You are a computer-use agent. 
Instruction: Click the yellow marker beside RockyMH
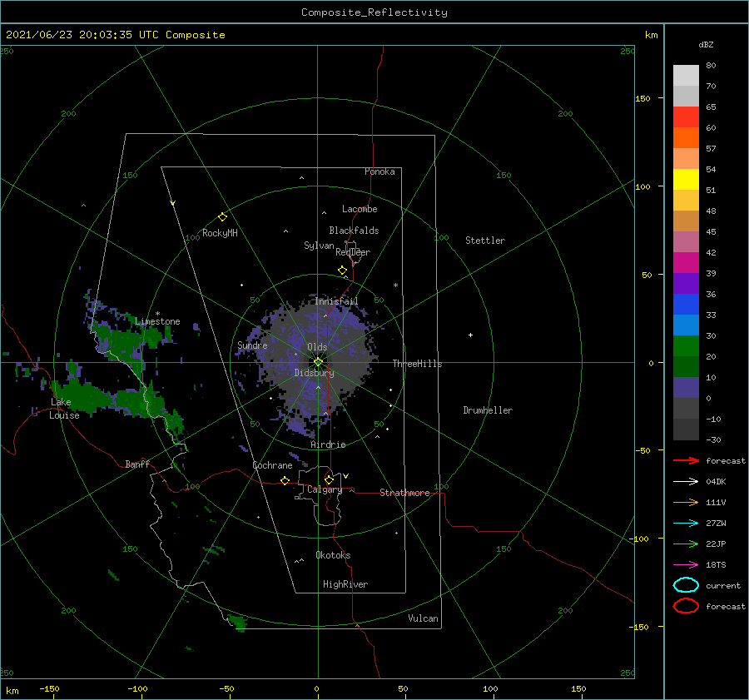(x=222, y=217)
